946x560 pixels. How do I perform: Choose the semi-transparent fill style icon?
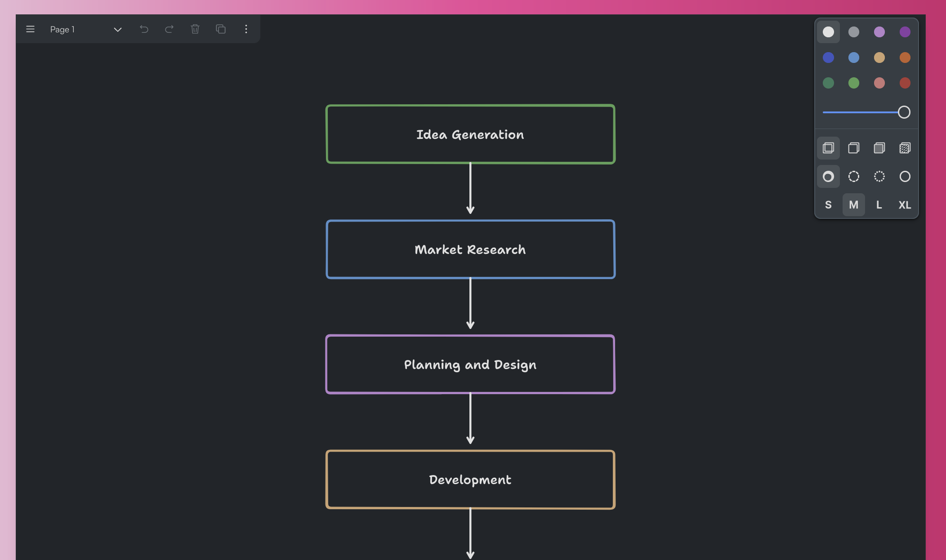pyautogui.click(x=853, y=148)
